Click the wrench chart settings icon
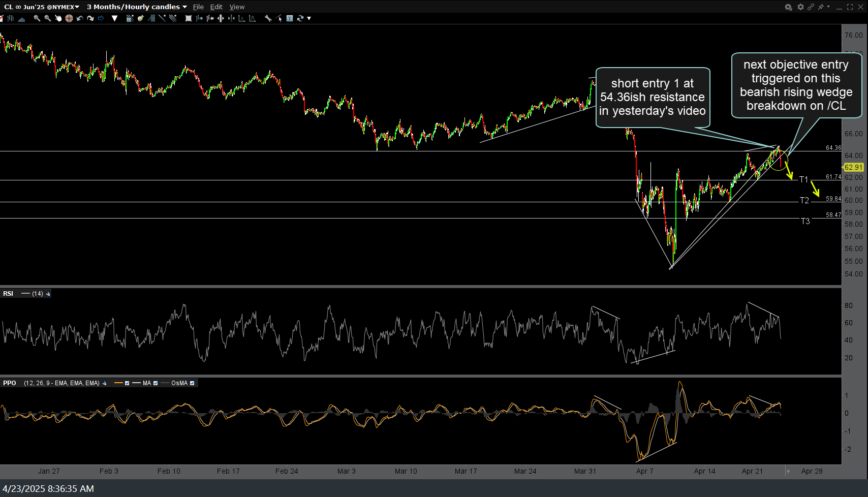This screenshot has height=497, width=868. [x=268, y=18]
